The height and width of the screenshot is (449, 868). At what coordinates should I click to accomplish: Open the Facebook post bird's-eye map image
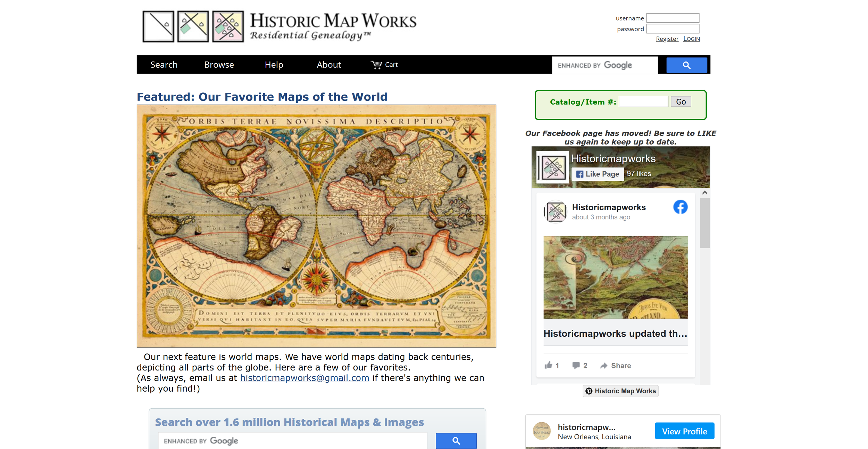click(x=615, y=277)
